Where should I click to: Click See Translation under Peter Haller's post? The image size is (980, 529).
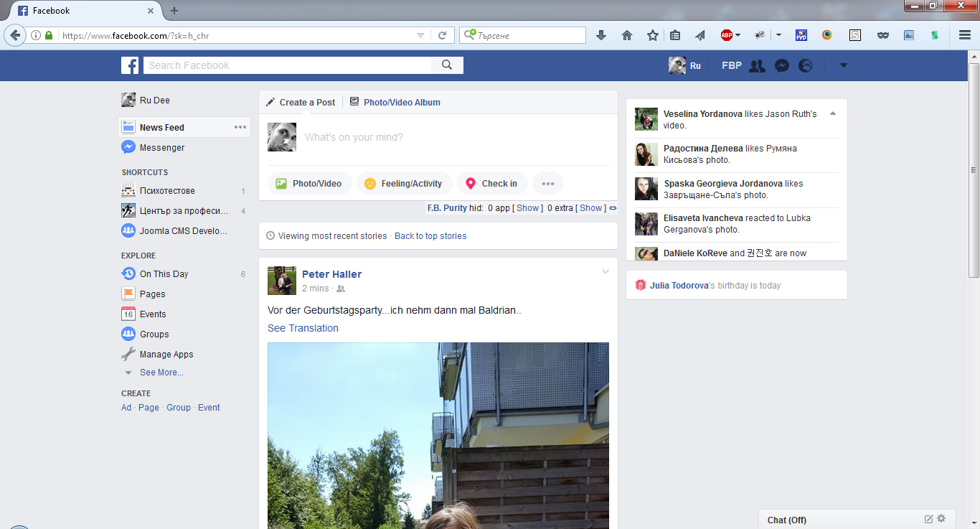point(303,328)
